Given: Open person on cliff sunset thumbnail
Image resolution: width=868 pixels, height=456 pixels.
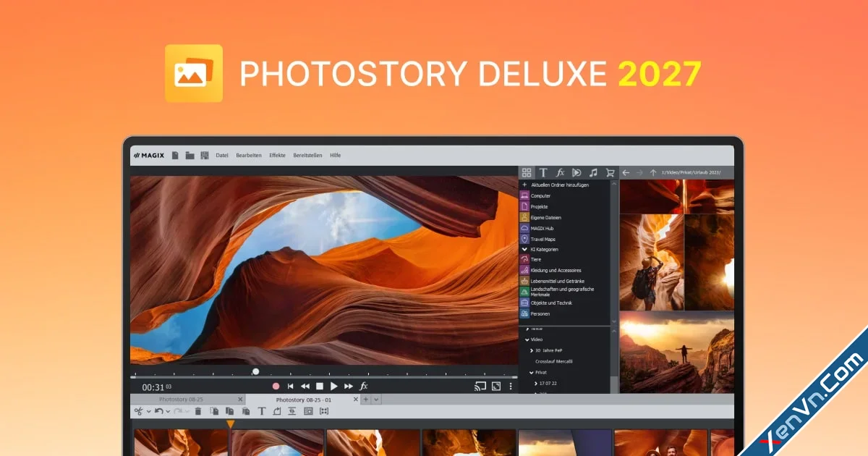Looking at the screenshot, I should click(x=677, y=353).
